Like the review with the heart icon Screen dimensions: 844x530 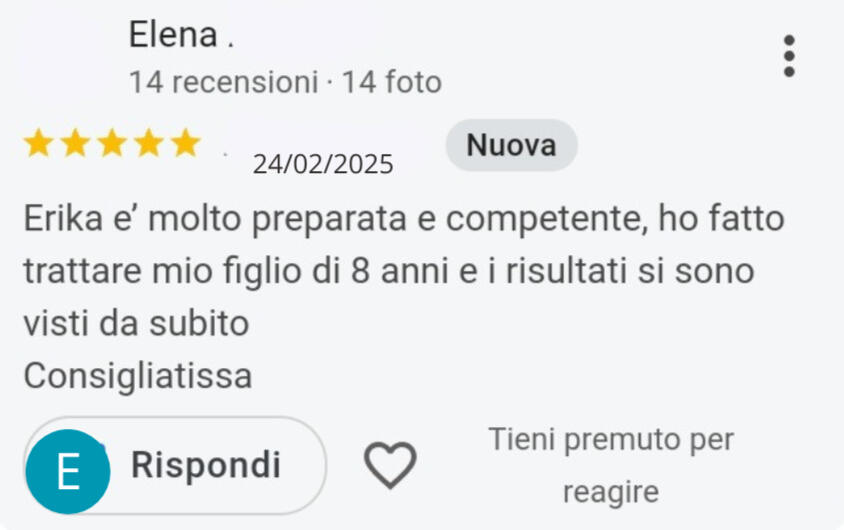click(390, 465)
